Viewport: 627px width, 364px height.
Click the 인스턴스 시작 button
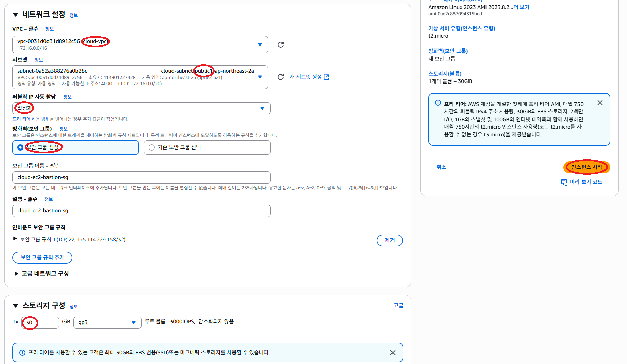click(x=586, y=167)
